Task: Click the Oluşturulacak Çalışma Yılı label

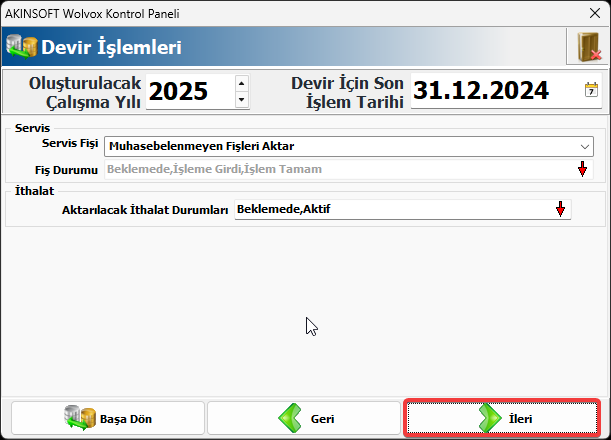Action: click(85, 92)
